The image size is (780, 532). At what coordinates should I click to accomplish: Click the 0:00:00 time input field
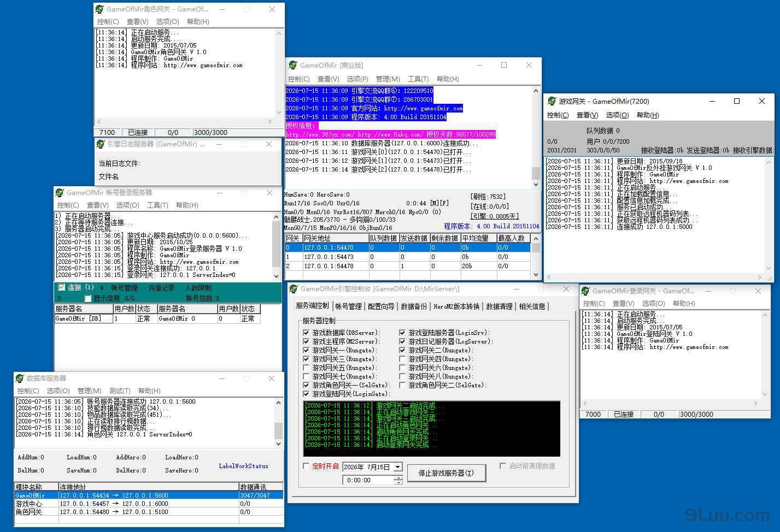[368, 480]
